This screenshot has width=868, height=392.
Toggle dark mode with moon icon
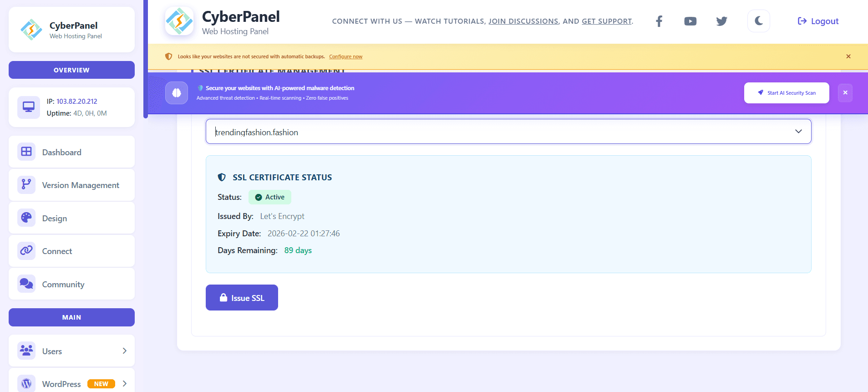[x=758, y=21]
